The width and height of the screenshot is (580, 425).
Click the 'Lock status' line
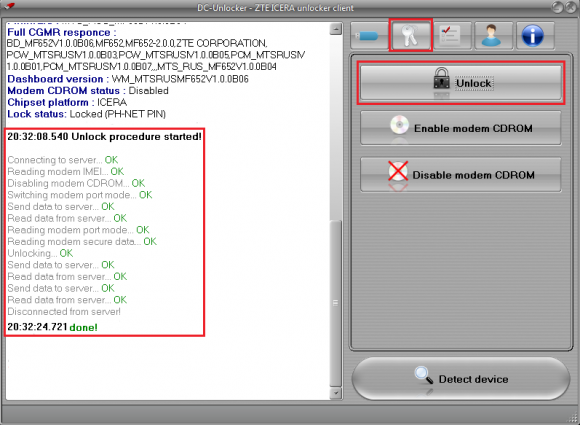click(x=87, y=114)
